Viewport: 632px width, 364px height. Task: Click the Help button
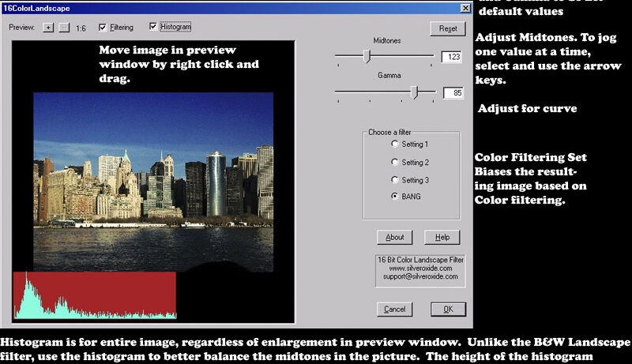(x=442, y=237)
